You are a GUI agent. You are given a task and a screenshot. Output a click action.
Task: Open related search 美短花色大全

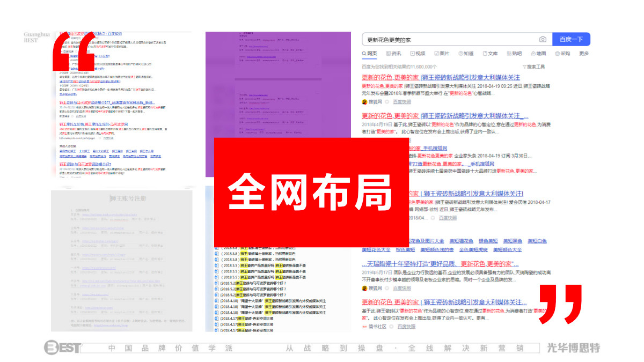(x=376, y=250)
